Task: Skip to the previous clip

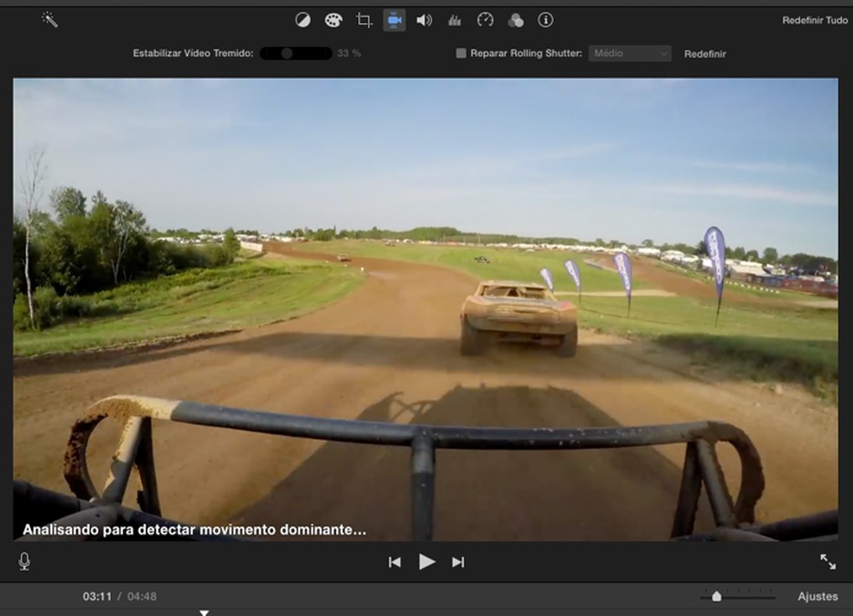Action: 394,561
